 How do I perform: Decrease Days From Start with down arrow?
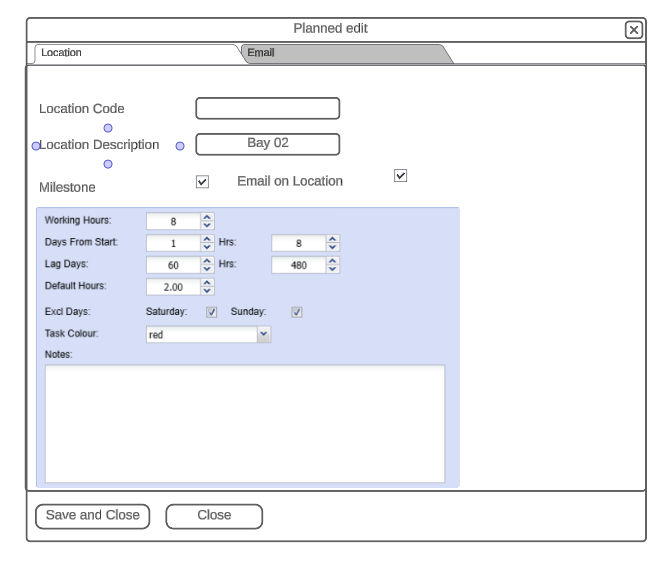coord(207,247)
